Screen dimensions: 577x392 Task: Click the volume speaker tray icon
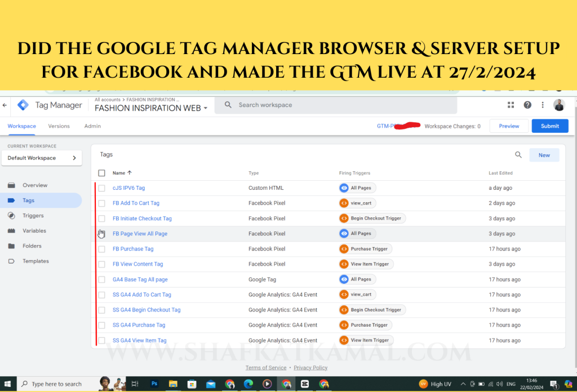[499, 384]
